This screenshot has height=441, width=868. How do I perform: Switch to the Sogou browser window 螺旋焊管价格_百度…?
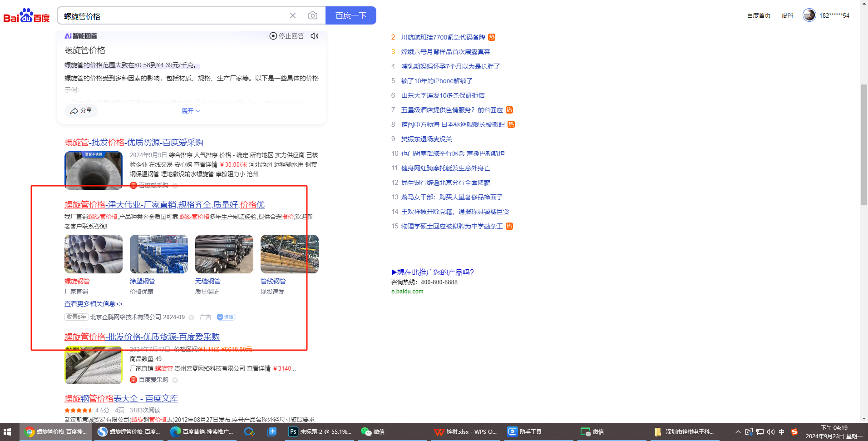(x=129, y=432)
